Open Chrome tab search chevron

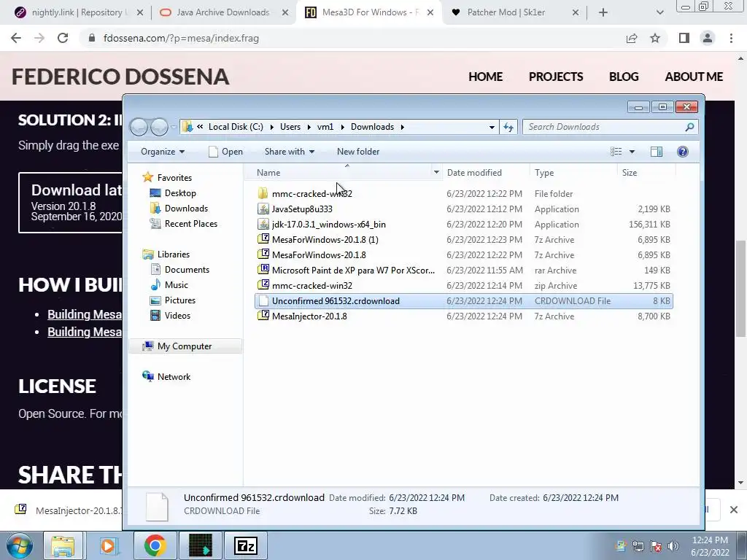tap(659, 12)
